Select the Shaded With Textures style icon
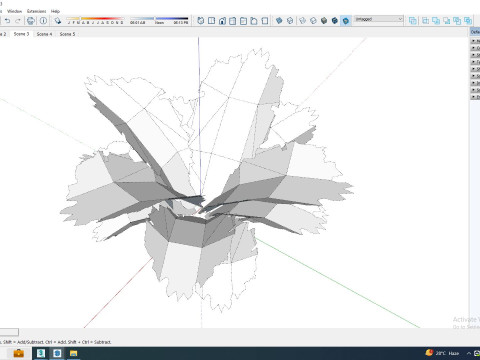The image size is (480, 360). coord(335,21)
